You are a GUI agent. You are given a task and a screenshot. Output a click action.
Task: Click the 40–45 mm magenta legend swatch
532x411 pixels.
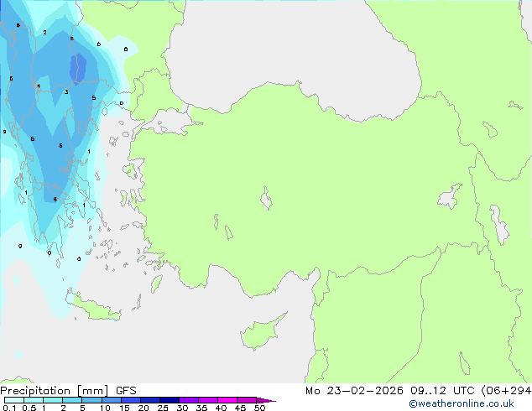[227, 400]
